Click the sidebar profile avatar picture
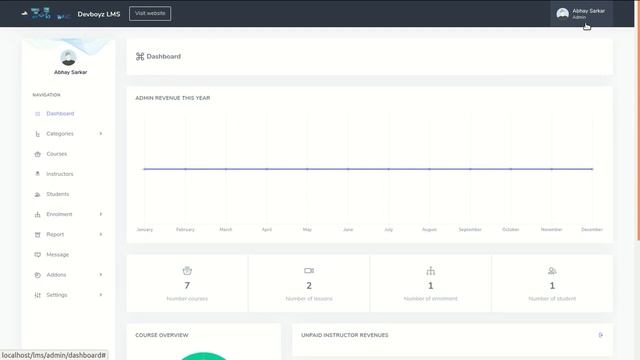640x360 pixels. 68,58
